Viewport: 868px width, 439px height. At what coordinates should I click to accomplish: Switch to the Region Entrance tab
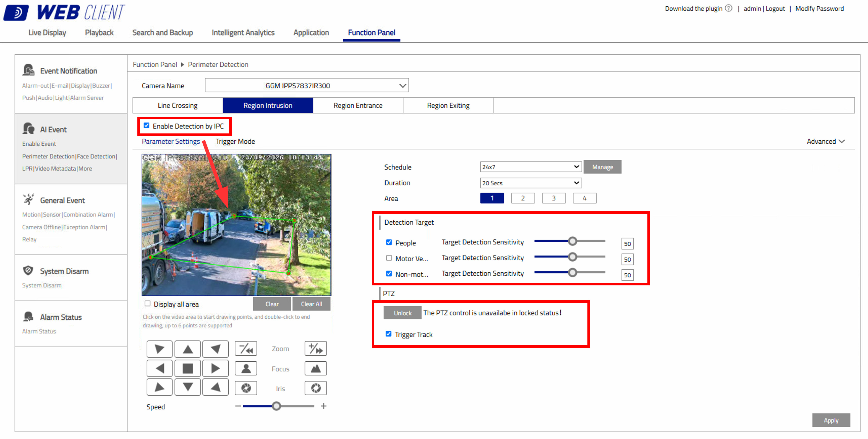click(358, 106)
